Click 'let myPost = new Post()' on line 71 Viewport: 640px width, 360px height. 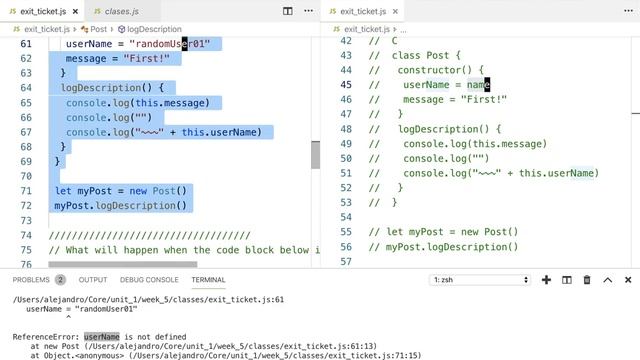121,191
